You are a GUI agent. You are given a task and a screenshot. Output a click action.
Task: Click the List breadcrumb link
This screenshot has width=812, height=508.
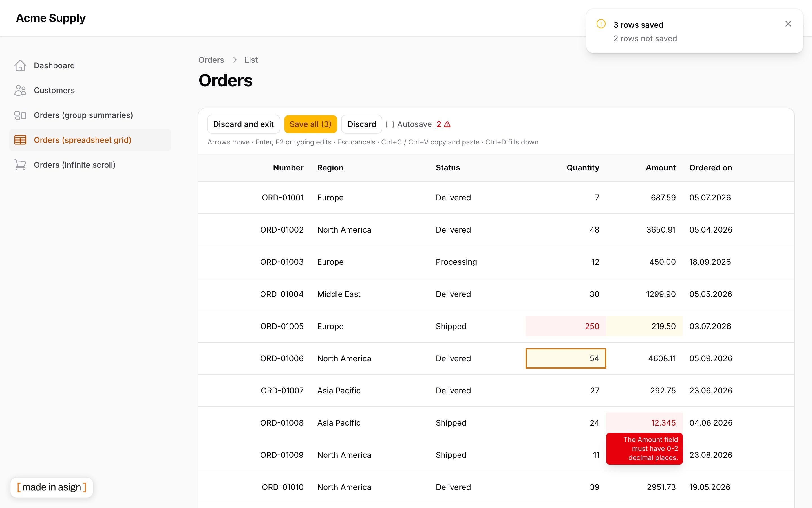tap(251, 60)
